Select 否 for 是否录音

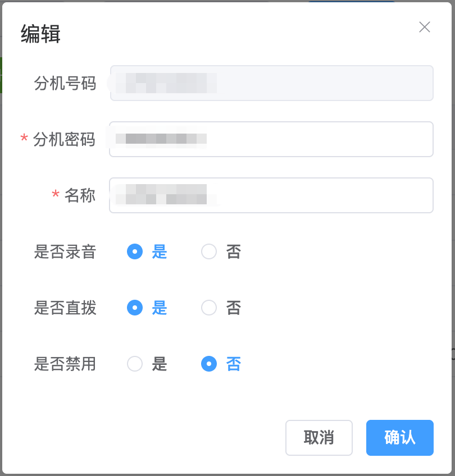click(x=209, y=251)
